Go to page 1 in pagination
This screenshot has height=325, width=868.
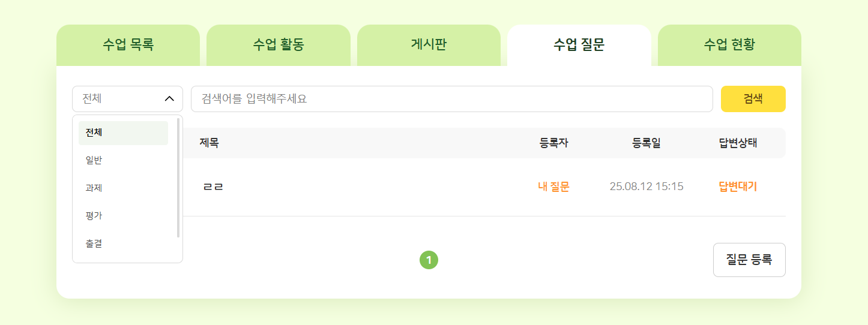click(x=429, y=260)
